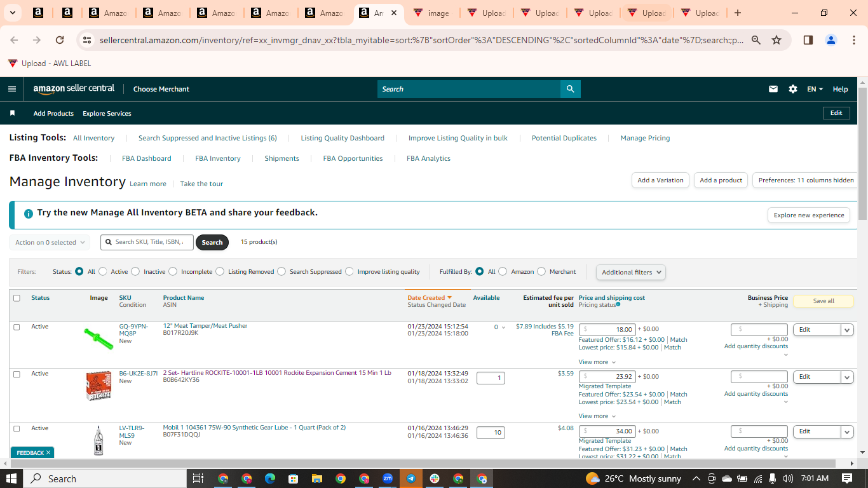Check the select-all header checkbox
The width and height of the screenshot is (868, 488).
tap(17, 298)
